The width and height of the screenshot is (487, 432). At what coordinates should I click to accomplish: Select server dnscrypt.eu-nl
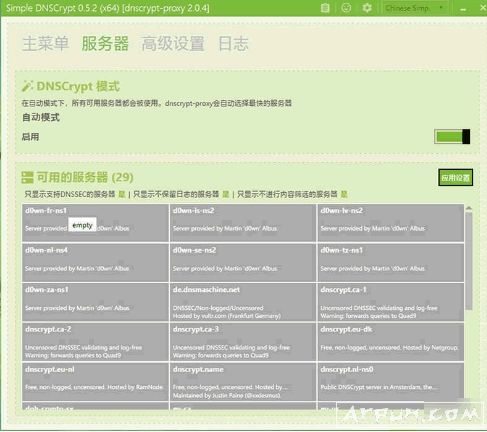point(95,382)
